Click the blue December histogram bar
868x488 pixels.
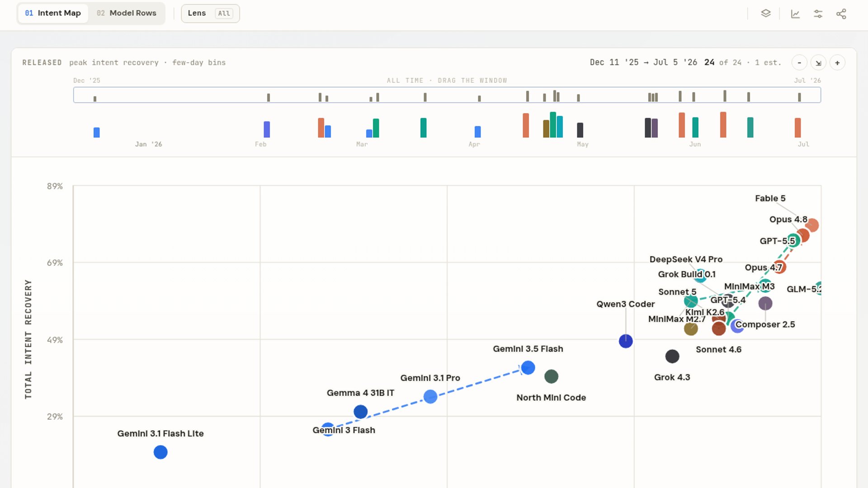click(x=96, y=132)
